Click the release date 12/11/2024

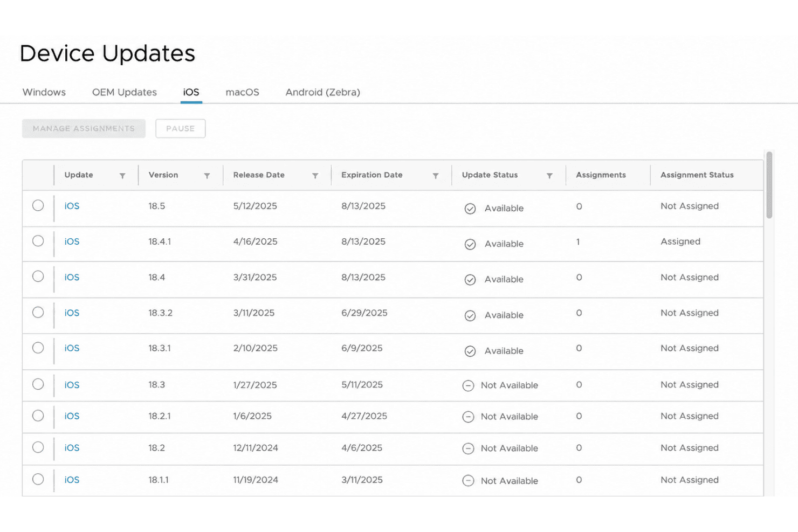tap(256, 447)
